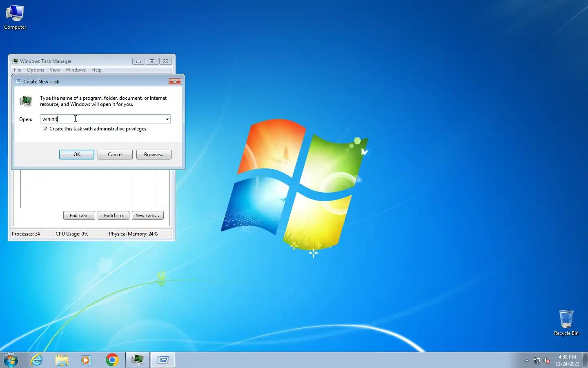Click the date 11/24/2023 in tray
The image size is (588, 368).
coord(567,364)
